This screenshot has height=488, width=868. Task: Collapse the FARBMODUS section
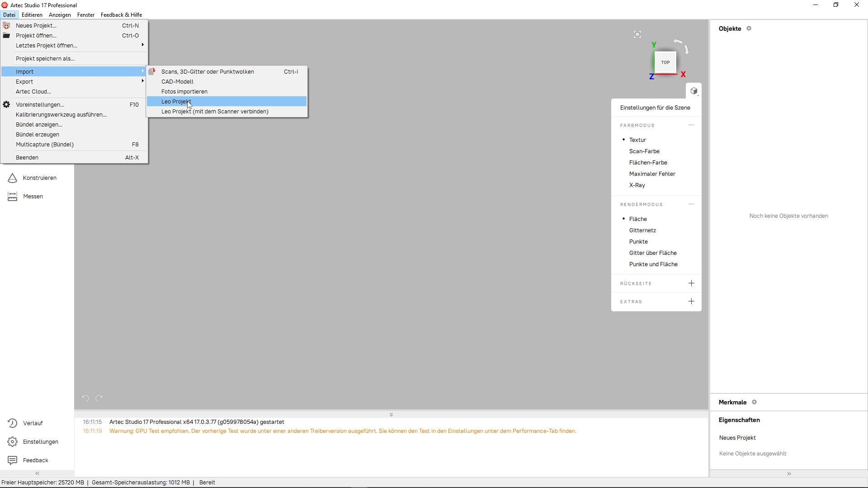pos(691,125)
